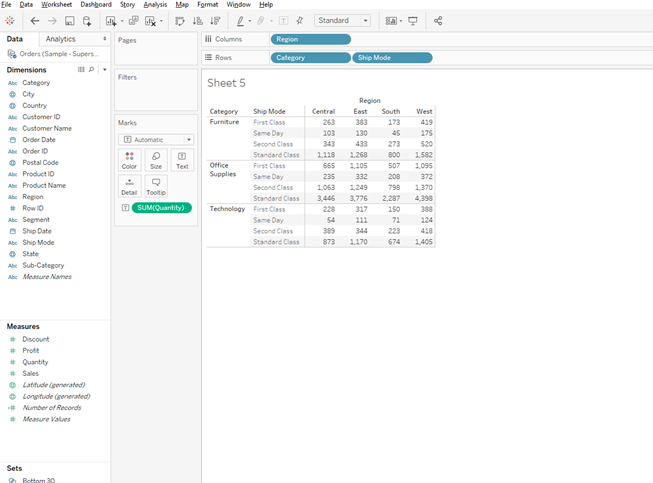Open the show/hide cards dropdown arrow
This screenshot has height=483, width=653.
[x=401, y=21]
